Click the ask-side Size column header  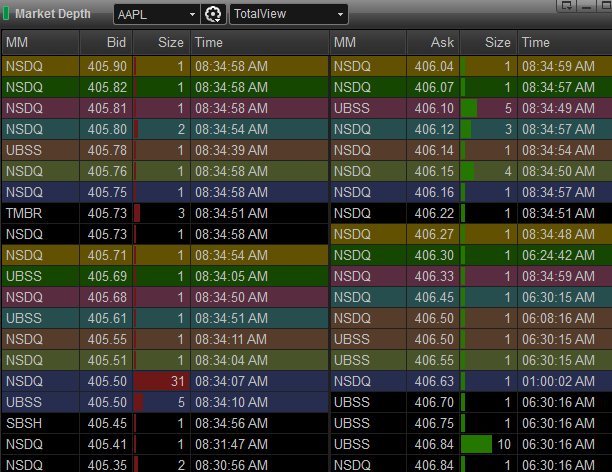tap(488, 42)
